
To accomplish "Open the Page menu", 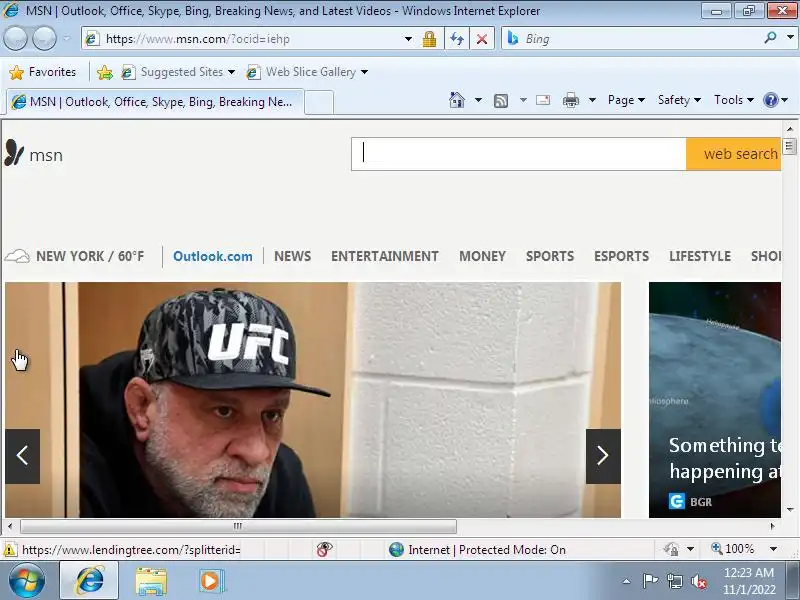I will (626, 100).
